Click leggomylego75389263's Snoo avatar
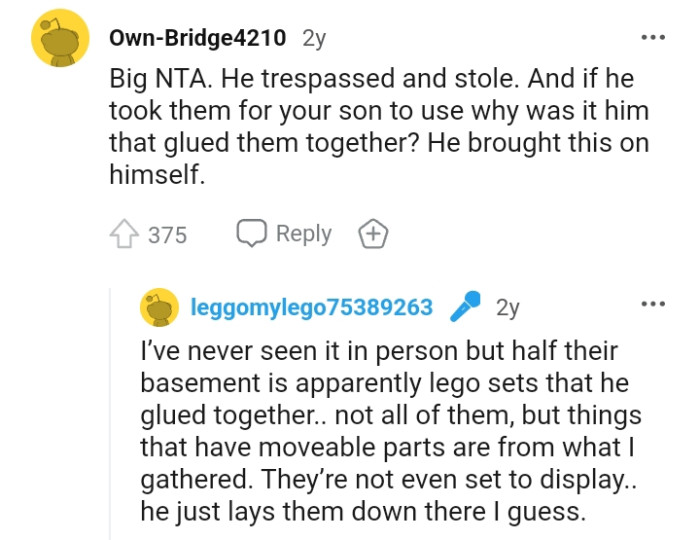 coord(160,308)
